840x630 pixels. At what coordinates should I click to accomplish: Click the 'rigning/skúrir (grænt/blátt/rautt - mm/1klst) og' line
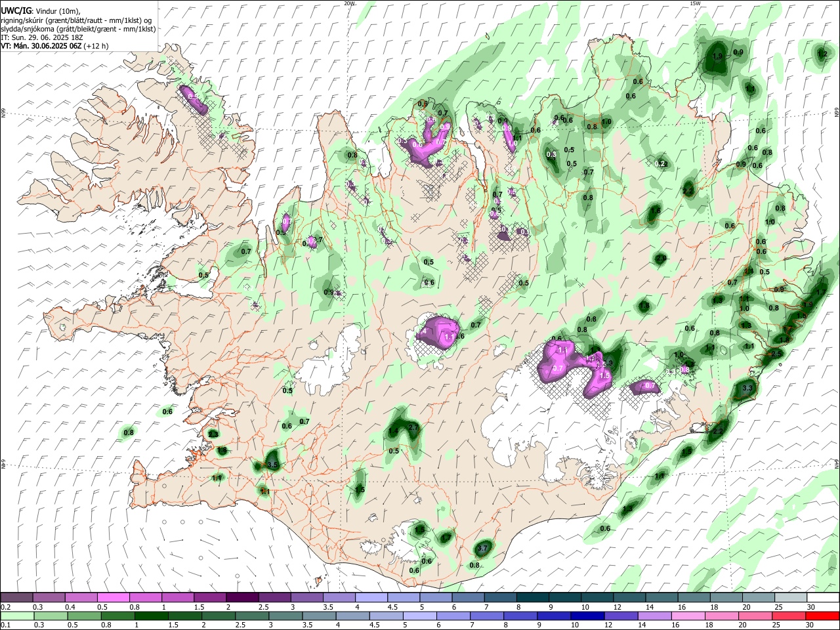point(76,20)
